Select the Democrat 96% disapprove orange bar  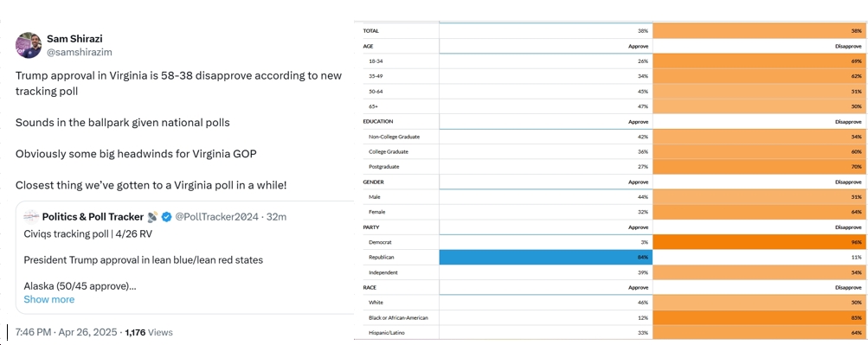click(760, 242)
